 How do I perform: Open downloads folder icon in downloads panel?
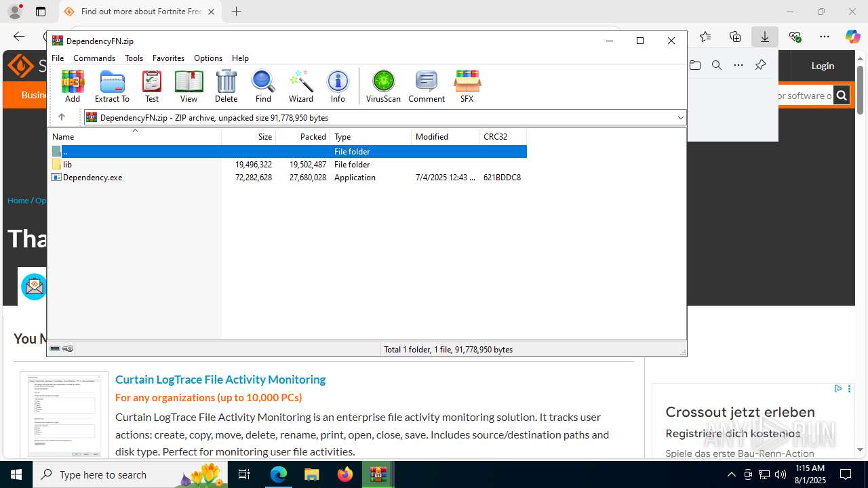click(695, 65)
